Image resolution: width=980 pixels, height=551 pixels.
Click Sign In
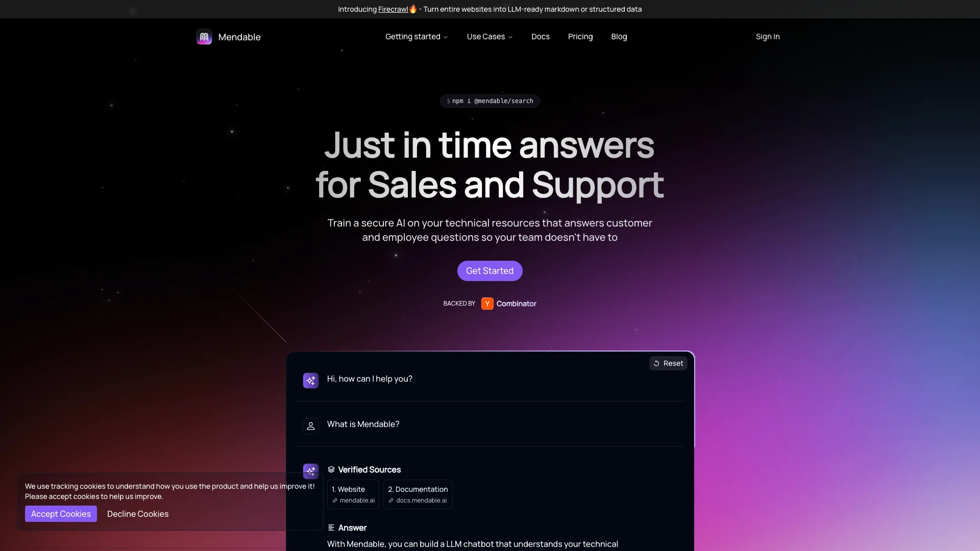(768, 37)
